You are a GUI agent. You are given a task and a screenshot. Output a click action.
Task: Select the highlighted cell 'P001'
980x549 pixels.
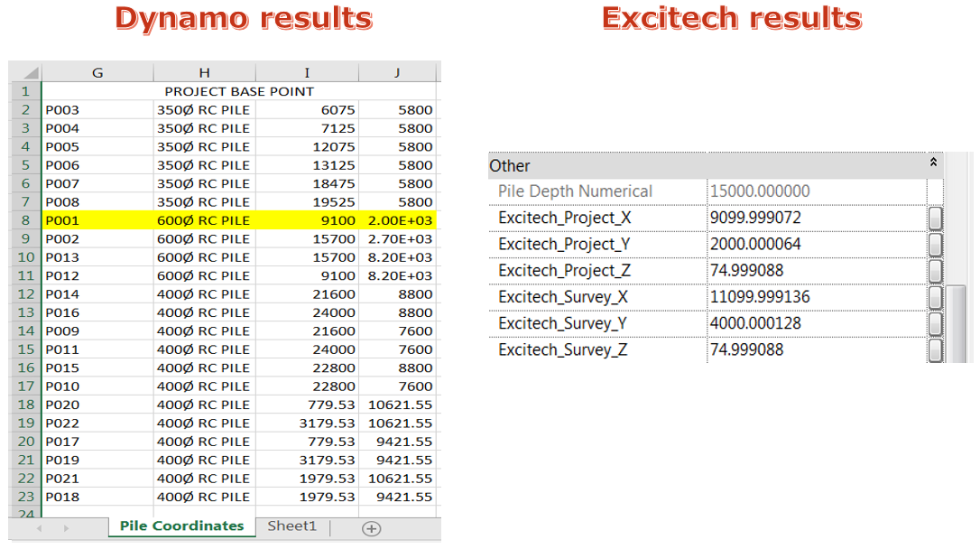[x=97, y=220]
